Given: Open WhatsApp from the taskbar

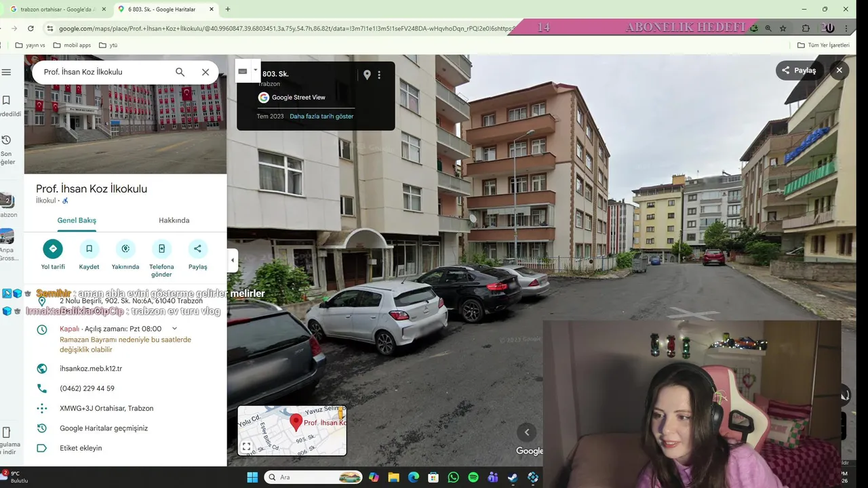Looking at the screenshot, I should (x=453, y=477).
